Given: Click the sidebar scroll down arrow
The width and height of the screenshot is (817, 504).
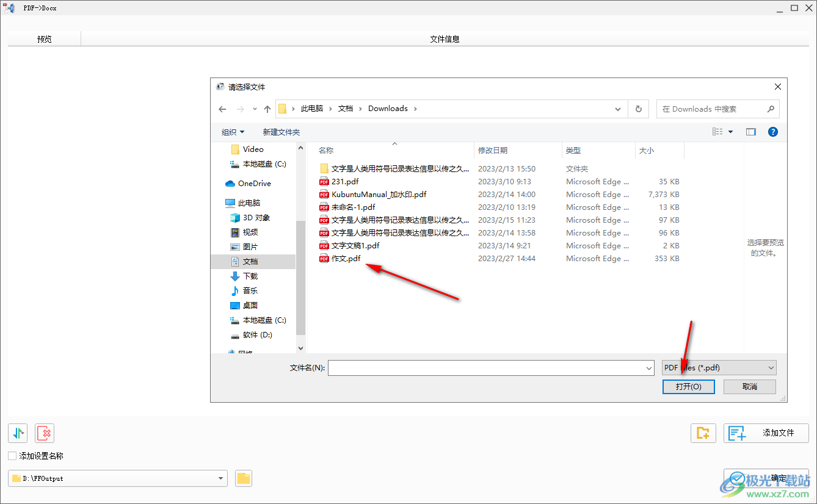Looking at the screenshot, I should tap(300, 348).
